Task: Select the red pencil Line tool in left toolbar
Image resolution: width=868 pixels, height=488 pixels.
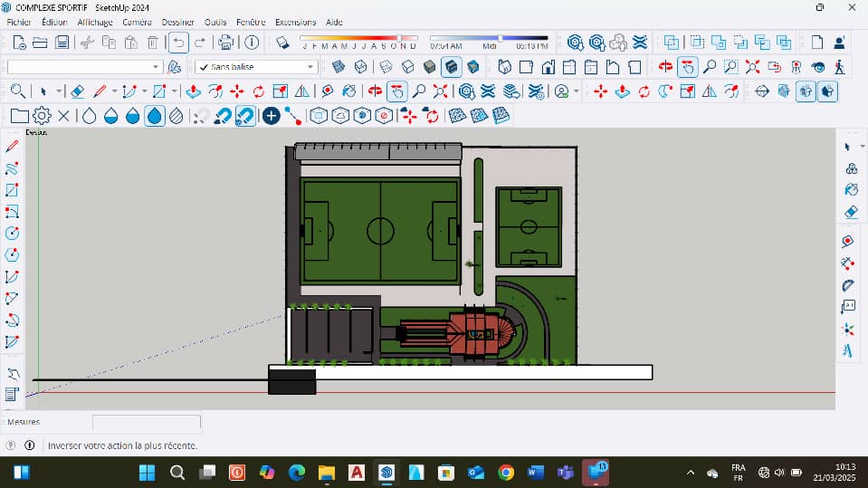Action: point(13,146)
